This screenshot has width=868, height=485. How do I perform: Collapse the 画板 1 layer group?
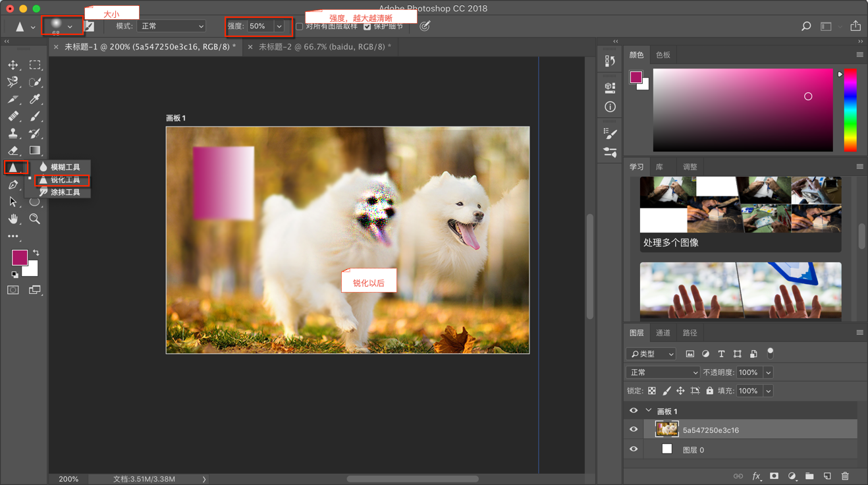pos(649,411)
